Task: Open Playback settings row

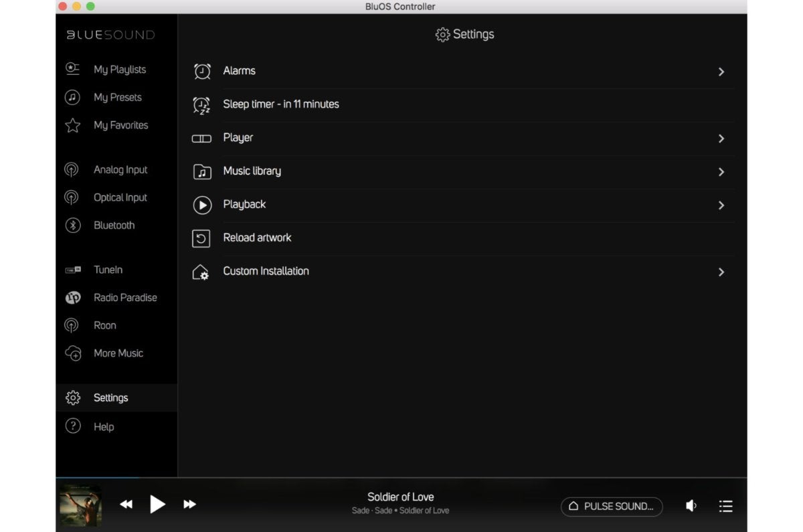Action: [462, 205]
